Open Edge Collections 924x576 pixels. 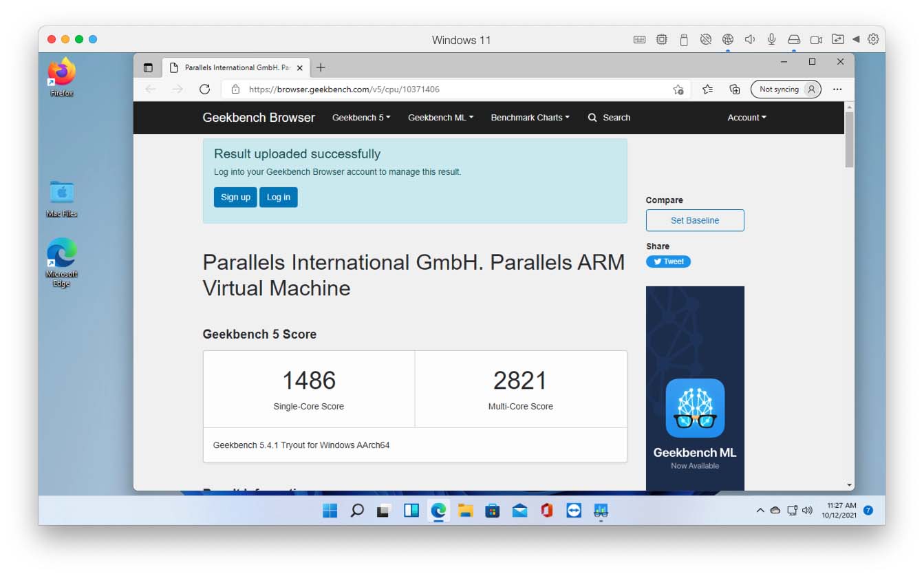[735, 89]
